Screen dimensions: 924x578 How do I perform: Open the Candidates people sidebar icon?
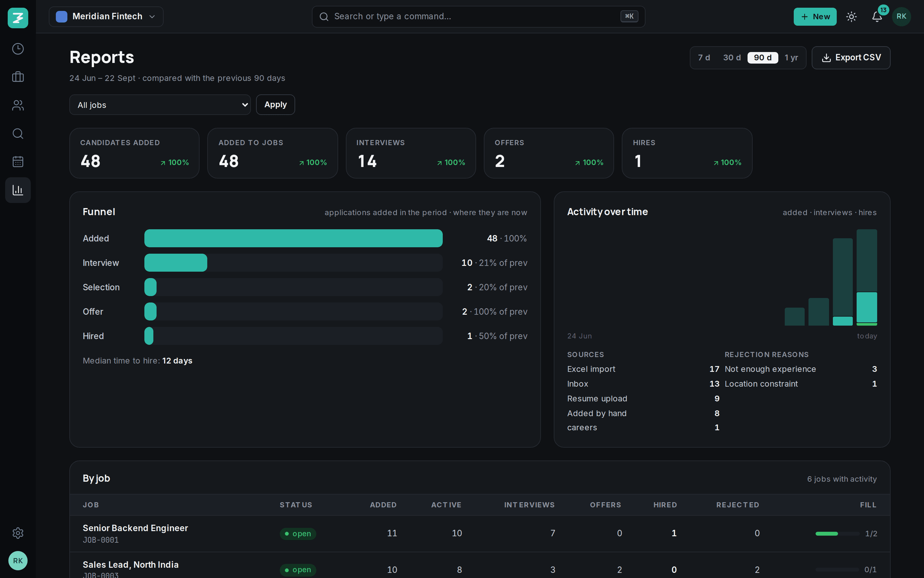coord(18,105)
